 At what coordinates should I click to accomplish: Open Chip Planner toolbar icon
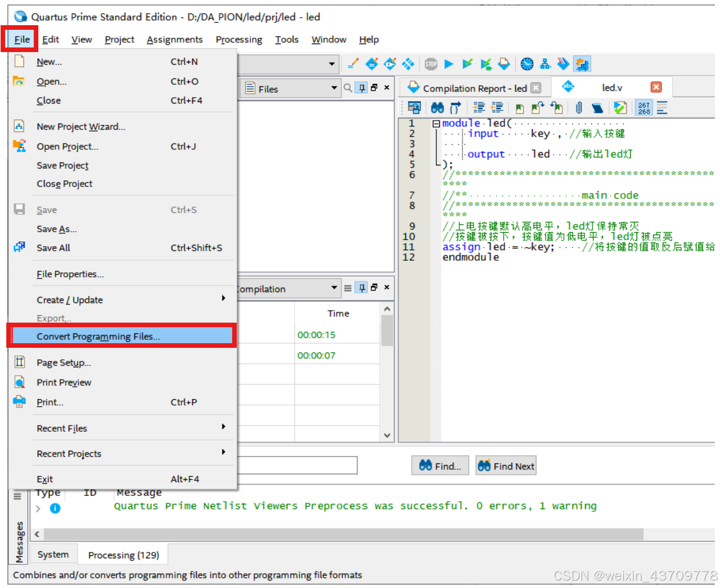[x=408, y=64]
